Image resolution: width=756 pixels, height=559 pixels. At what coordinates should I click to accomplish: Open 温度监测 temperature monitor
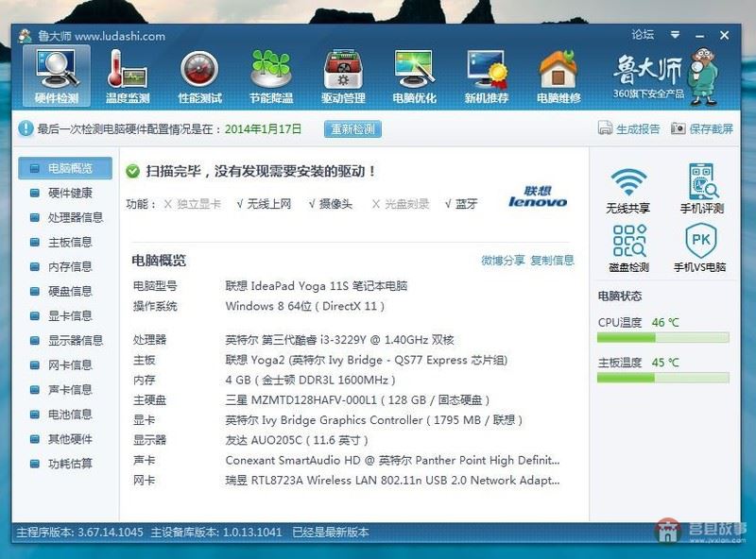click(x=128, y=76)
